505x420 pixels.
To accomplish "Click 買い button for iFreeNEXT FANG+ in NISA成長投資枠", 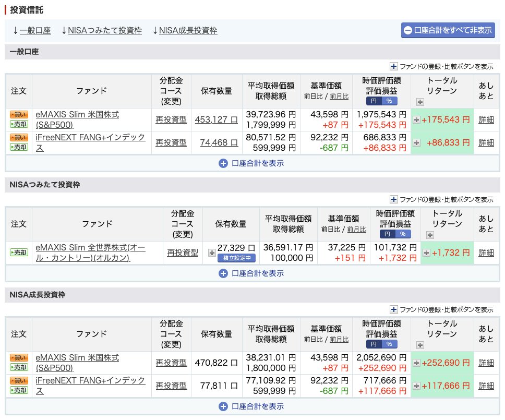I will (19, 381).
